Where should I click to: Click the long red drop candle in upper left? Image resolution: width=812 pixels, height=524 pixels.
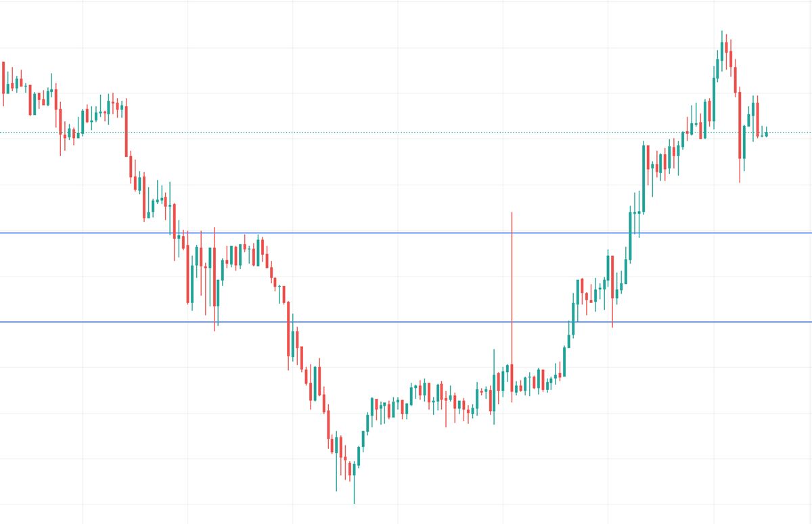(127, 128)
